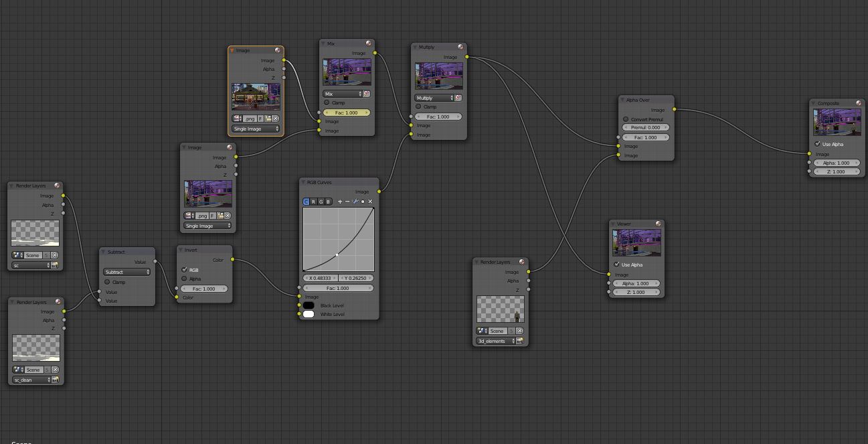Collapse the RGB Curves node triangle
Viewport: 868px width, 444px height.
303,182
